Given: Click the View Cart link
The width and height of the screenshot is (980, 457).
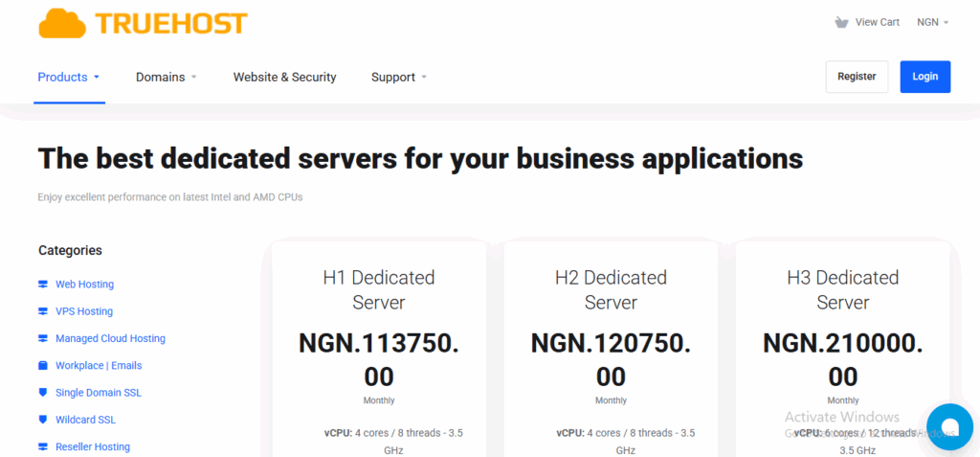Looking at the screenshot, I should (x=877, y=23).
